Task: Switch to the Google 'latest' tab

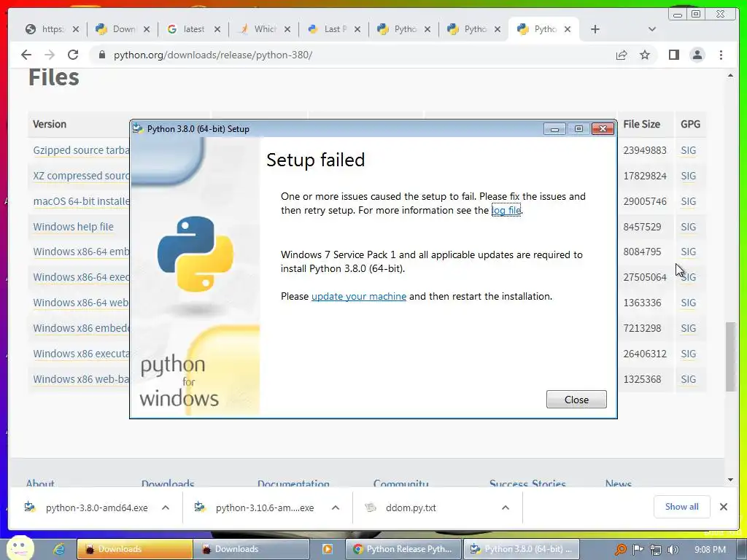Action: [x=194, y=29]
